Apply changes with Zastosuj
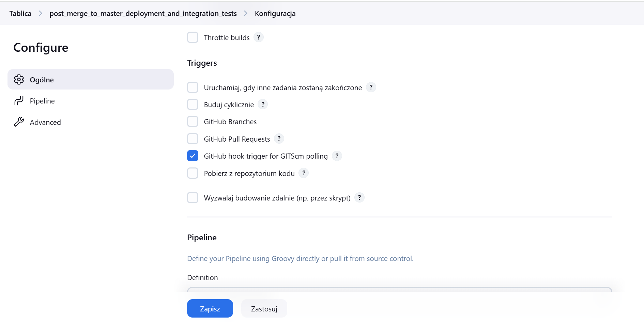This screenshot has width=644, height=323. 264,308
